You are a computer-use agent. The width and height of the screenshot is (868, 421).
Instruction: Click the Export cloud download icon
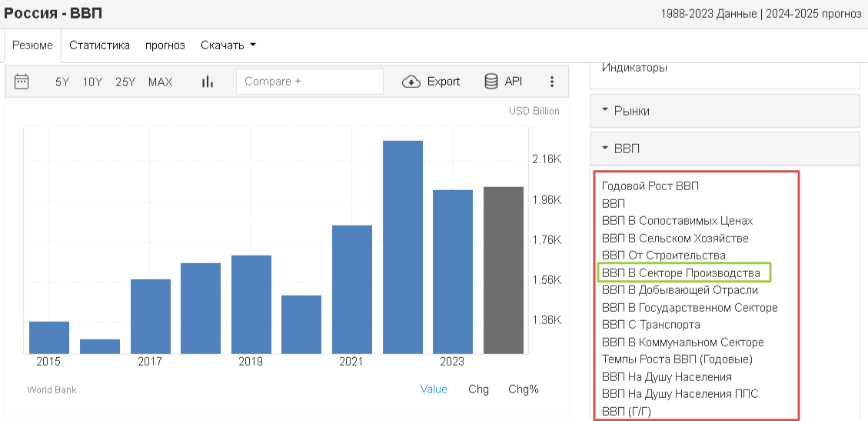(x=411, y=82)
